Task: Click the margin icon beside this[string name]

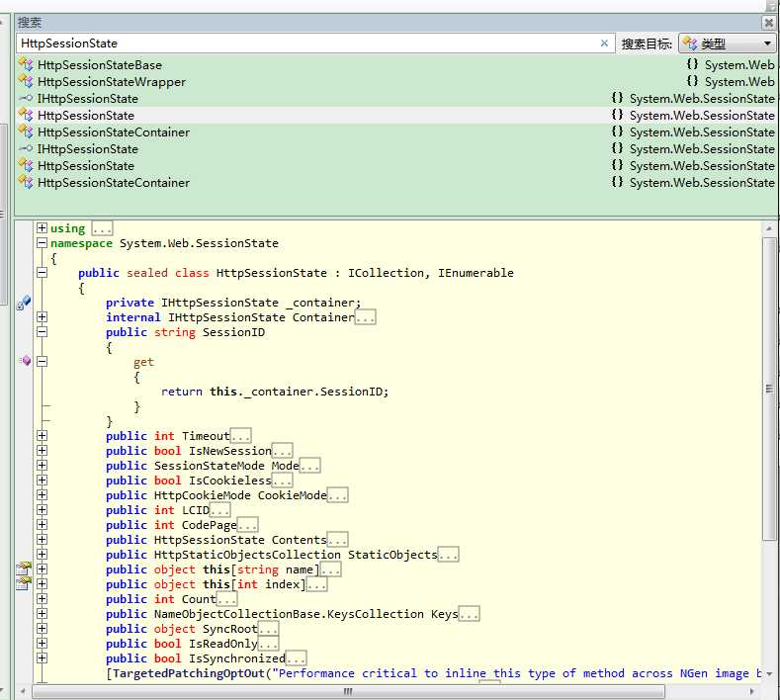Action: coord(24,569)
